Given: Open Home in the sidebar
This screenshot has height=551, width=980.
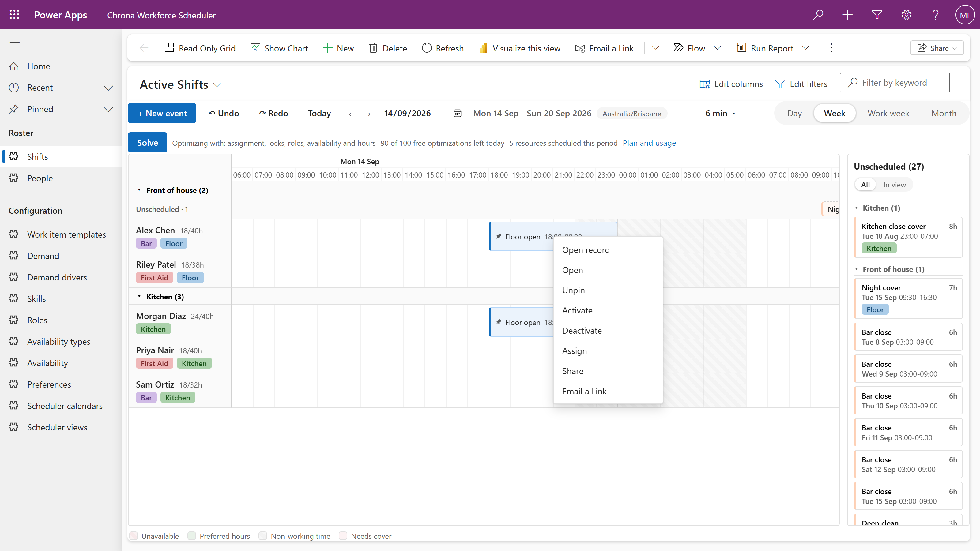Looking at the screenshot, I should (x=61, y=66).
